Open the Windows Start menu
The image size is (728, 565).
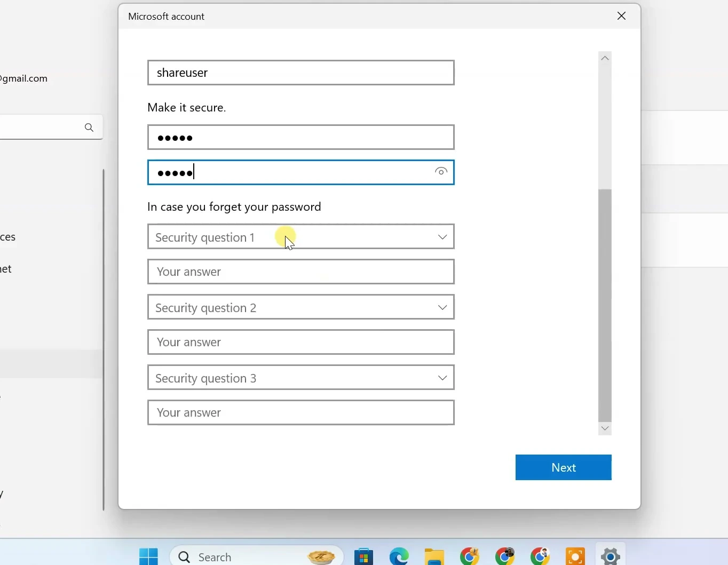coord(148,556)
